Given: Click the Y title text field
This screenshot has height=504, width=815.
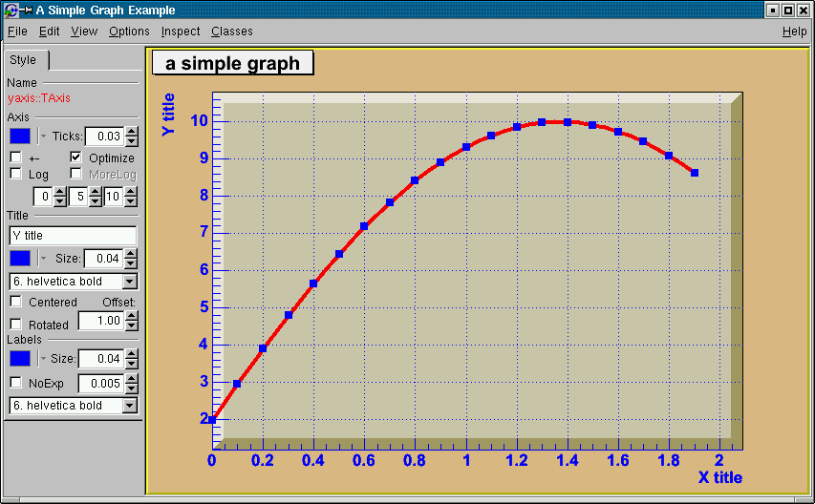Looking at the screenshot, I should pyautogui.click(x=73, y=235).
